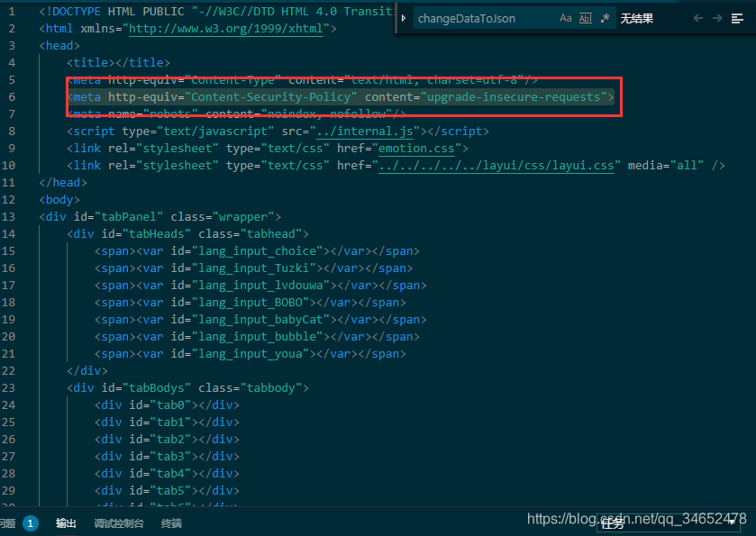Click the tab3 div id
The image size is (756, 536).
(x=170, y=456)
